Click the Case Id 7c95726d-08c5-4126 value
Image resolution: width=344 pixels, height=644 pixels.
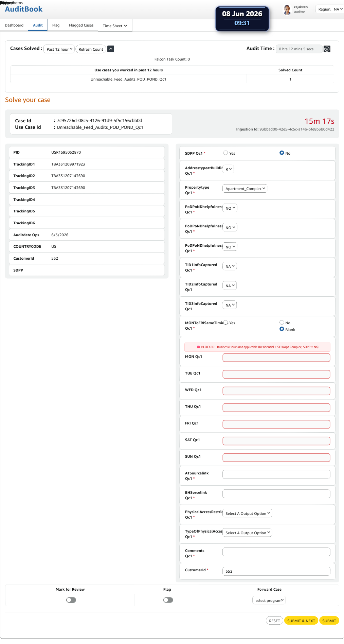coord(99,120)
